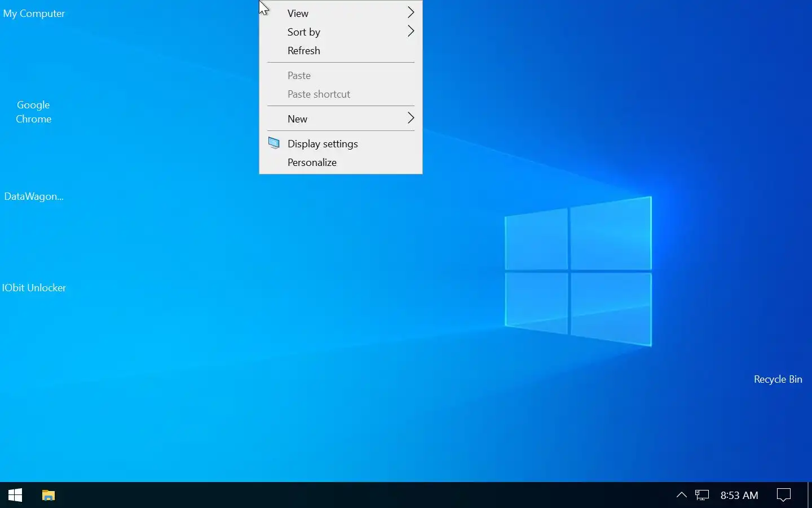Select the My Computer desktop label
Image resolution: width=812 pixels, height=508 pixels.
(34, 14)
